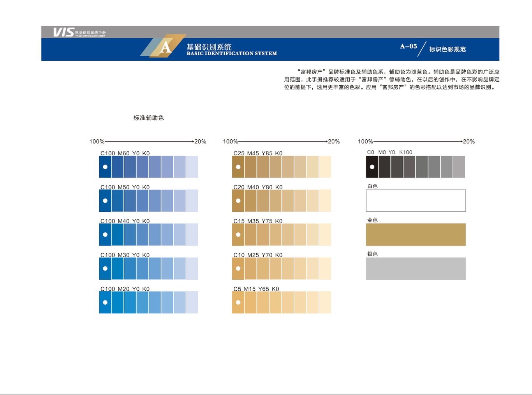532x395 pixels.
Task: Select the lightest gray swatch in the K100 row
Action: click(459, 167)
